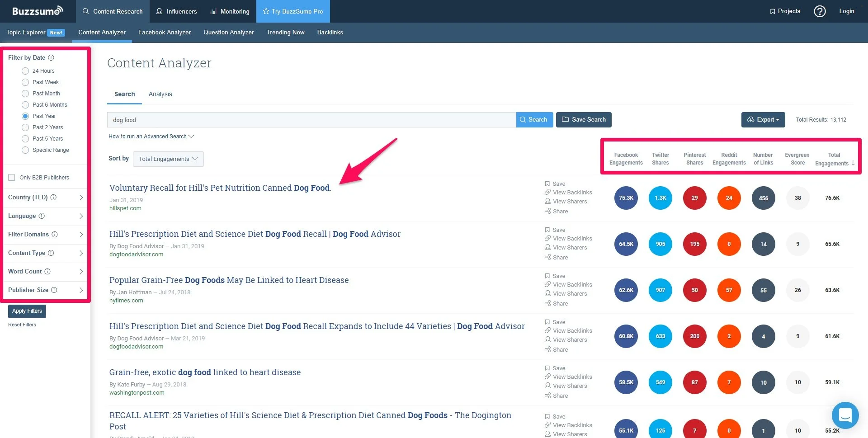Select the Past Month date filter

(25, 94)
